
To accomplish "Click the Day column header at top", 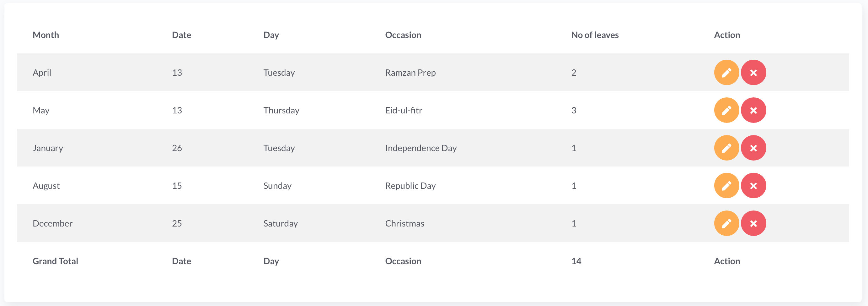I will point(271,35).
